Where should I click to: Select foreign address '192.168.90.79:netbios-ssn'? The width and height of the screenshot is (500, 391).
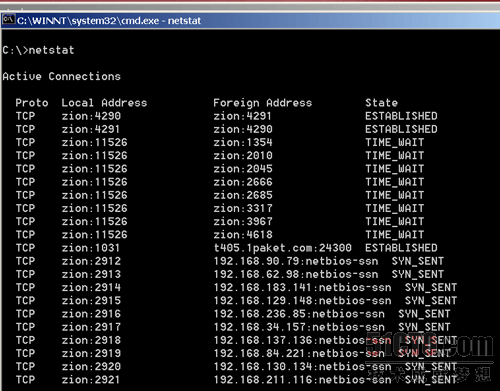(296, 261)
